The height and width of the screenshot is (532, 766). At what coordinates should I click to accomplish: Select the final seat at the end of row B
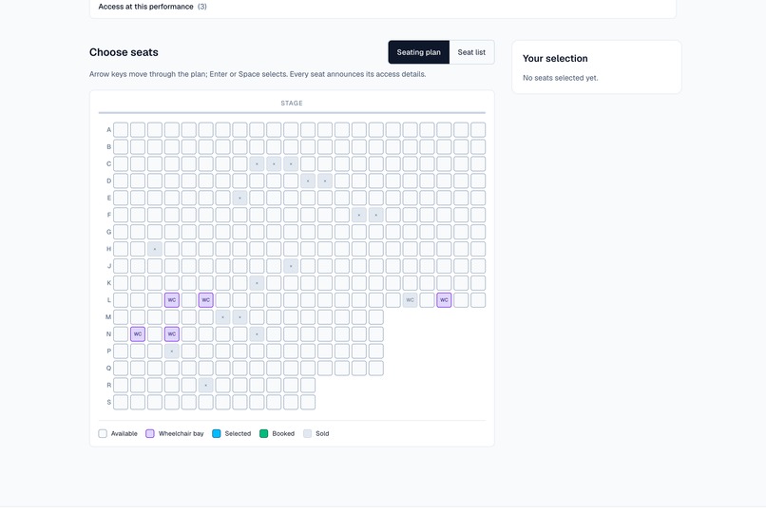[x=478, y=146]
